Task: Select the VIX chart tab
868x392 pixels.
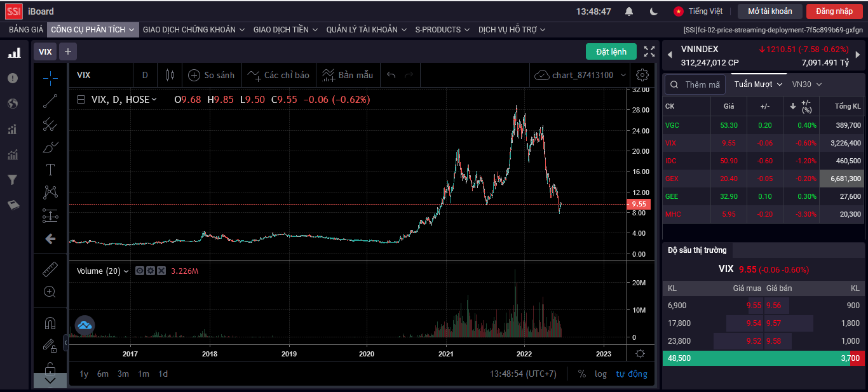Action: click(x=45, y=51)
